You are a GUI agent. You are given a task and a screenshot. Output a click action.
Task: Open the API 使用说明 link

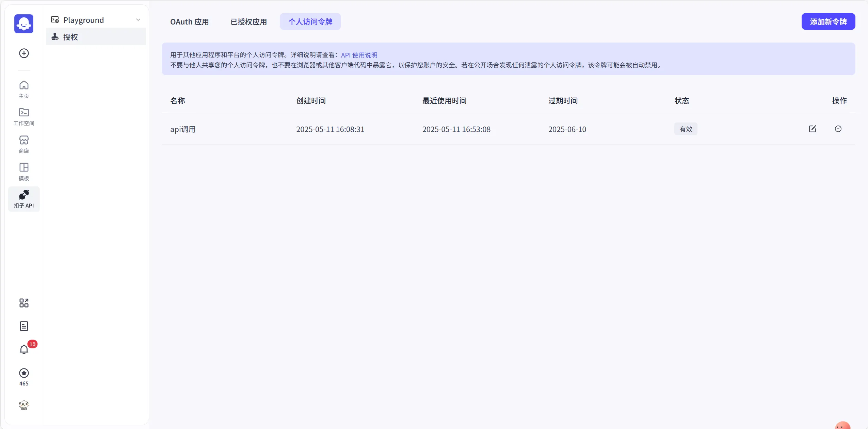(359, 54)
